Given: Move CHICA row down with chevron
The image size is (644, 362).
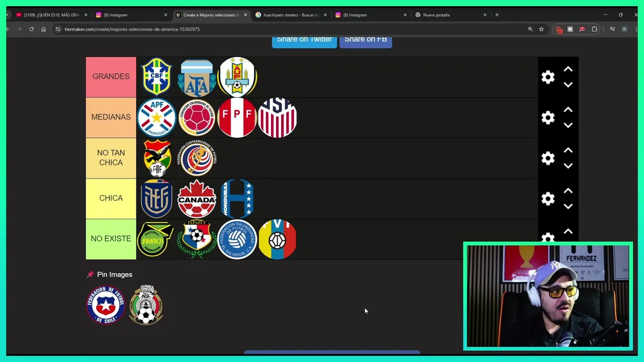Looking at the screenshot, I should click(x=568, y=206).
